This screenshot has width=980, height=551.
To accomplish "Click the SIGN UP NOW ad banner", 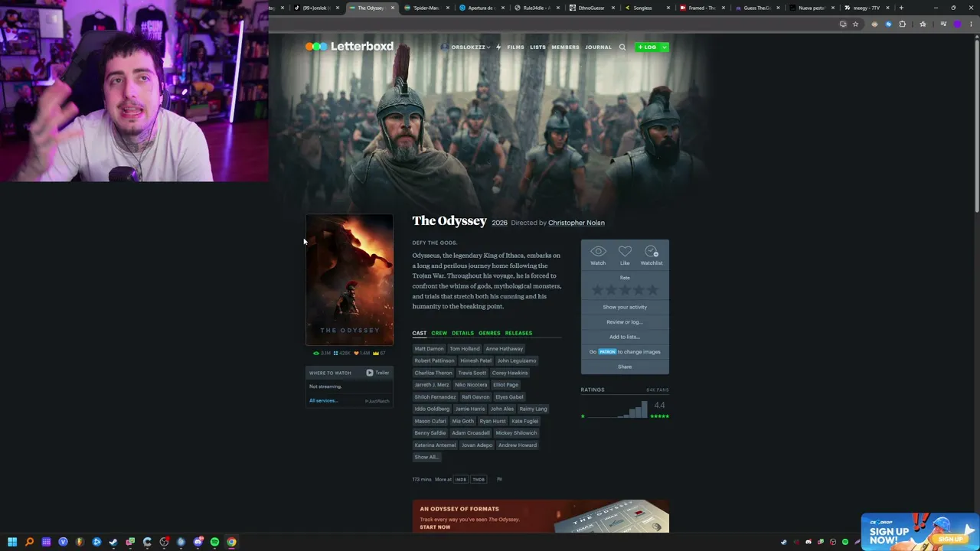I will tap(920, 531).
